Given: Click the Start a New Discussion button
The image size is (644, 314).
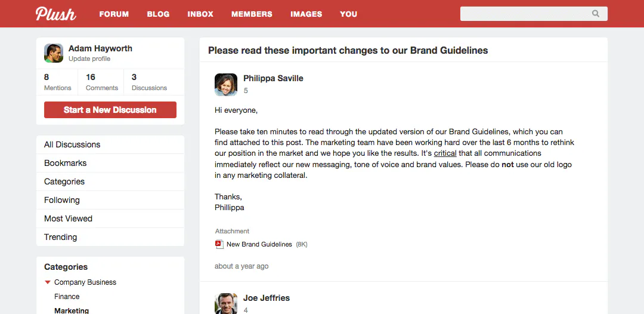Looking at the screenshot, I should (x=110, y=110).
